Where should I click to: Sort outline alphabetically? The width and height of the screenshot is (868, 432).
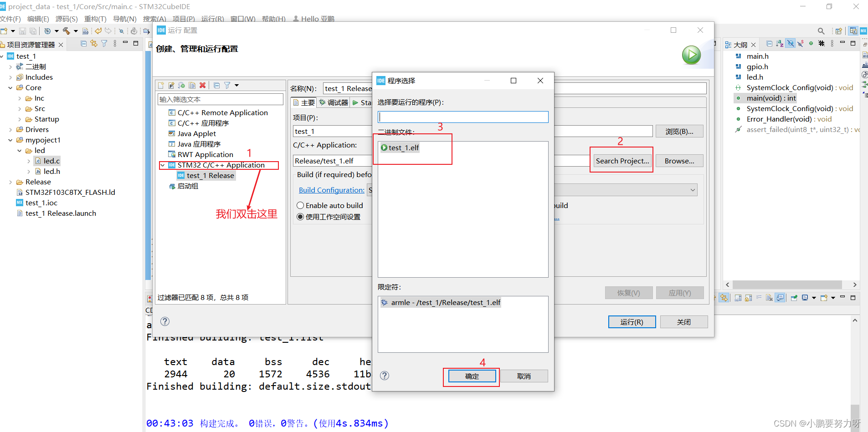[x=780, y=44]
